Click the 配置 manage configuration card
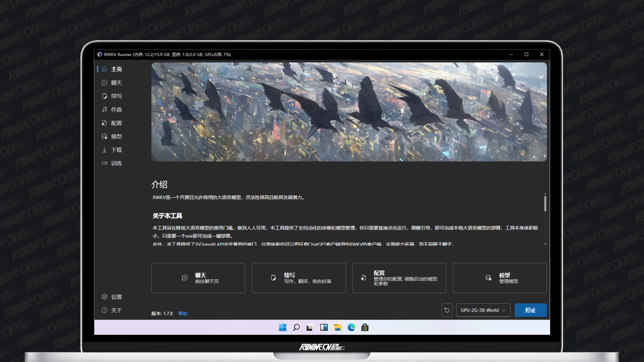The image size is (644, 362). coord(399,278)
